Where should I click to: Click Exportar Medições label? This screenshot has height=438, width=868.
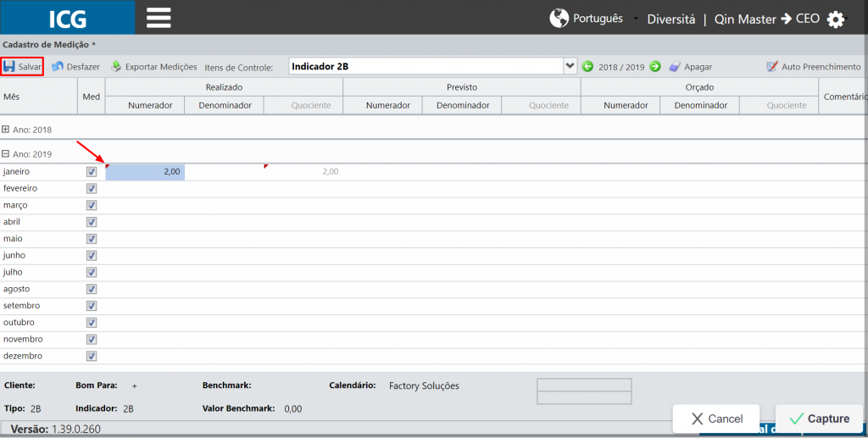[x=161, y=67]
